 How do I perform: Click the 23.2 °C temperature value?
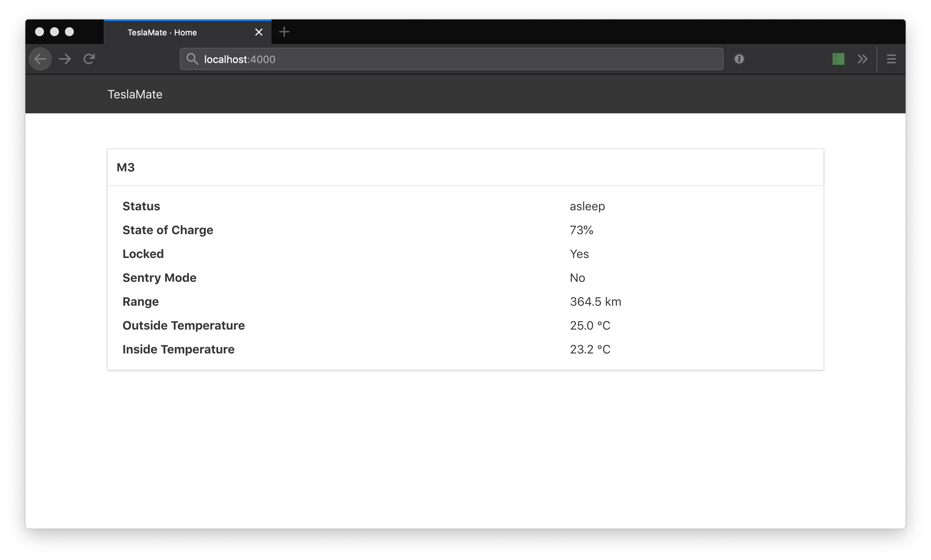590,349
